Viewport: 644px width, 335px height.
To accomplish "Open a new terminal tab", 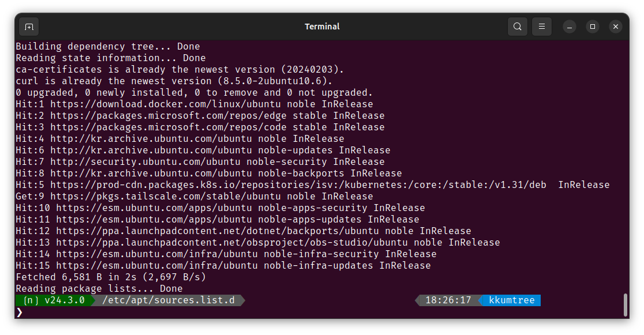I will point(29,27).
